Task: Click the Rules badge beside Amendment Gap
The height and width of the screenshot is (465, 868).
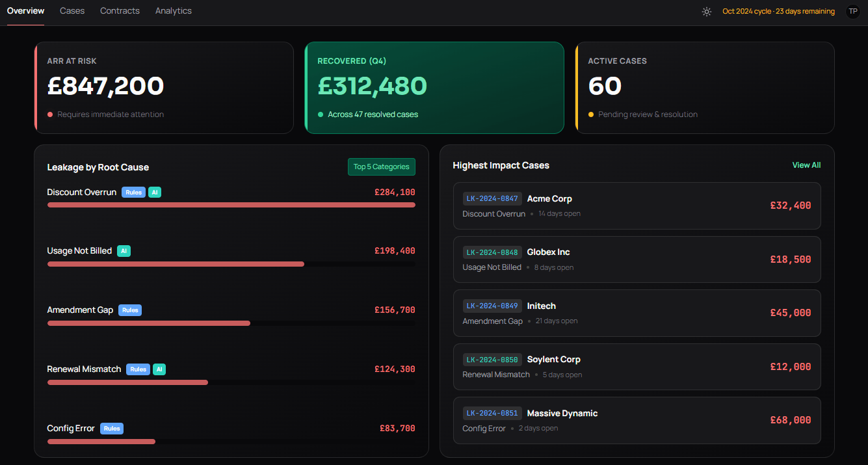Action: [130, 310]
